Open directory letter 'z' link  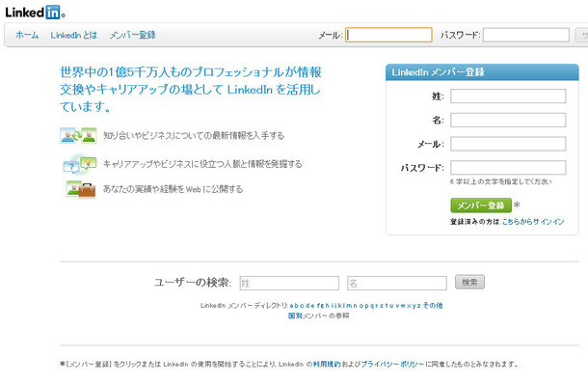click(419, 306)
